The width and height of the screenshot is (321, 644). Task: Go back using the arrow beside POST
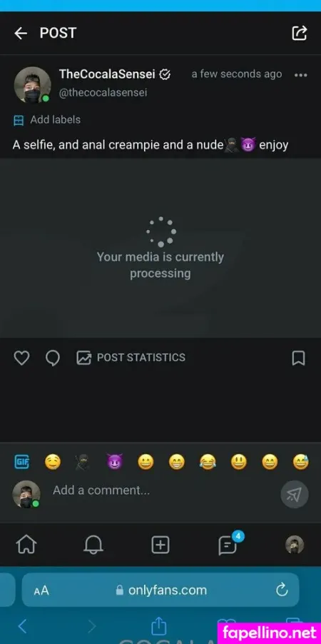(21, 34)
